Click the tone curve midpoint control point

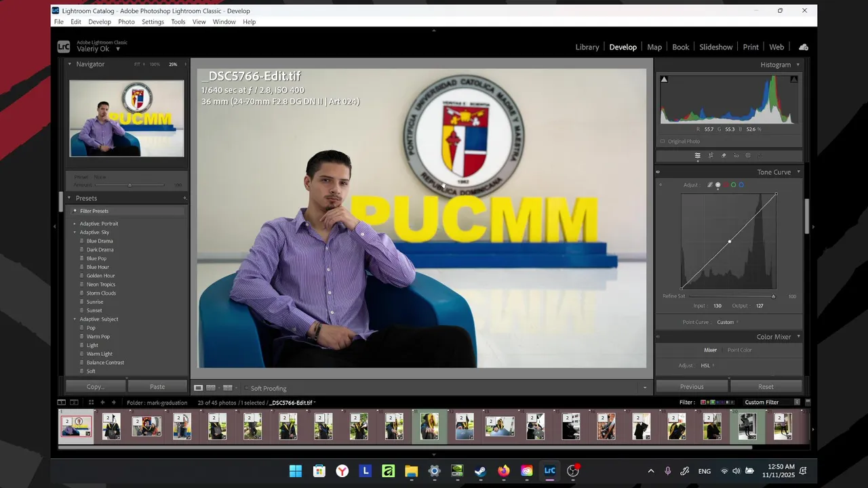click(x=730, y=241)
